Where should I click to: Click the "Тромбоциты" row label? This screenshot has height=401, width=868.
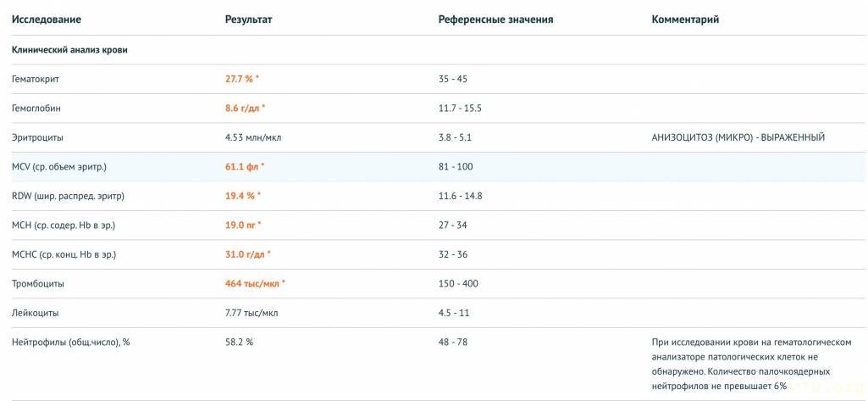[38, 284]
